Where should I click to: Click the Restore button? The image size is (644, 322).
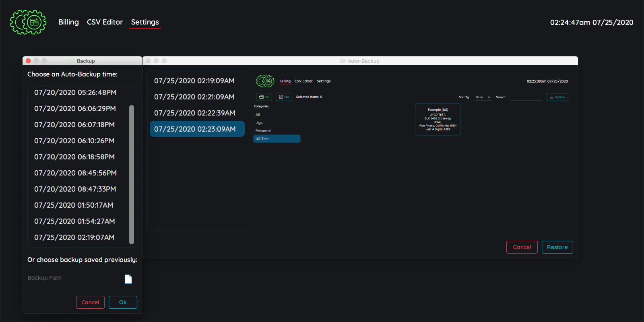tap(557, 247)
